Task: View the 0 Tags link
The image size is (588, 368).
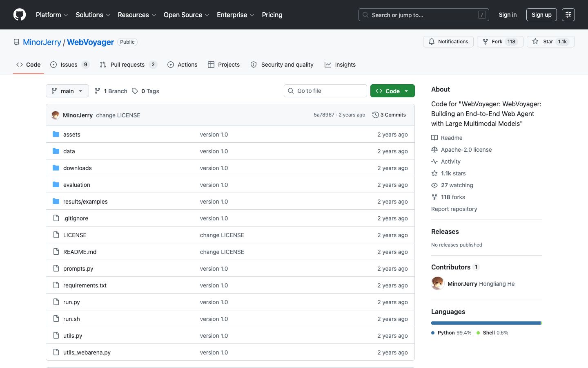Action: tap(146, 91)
